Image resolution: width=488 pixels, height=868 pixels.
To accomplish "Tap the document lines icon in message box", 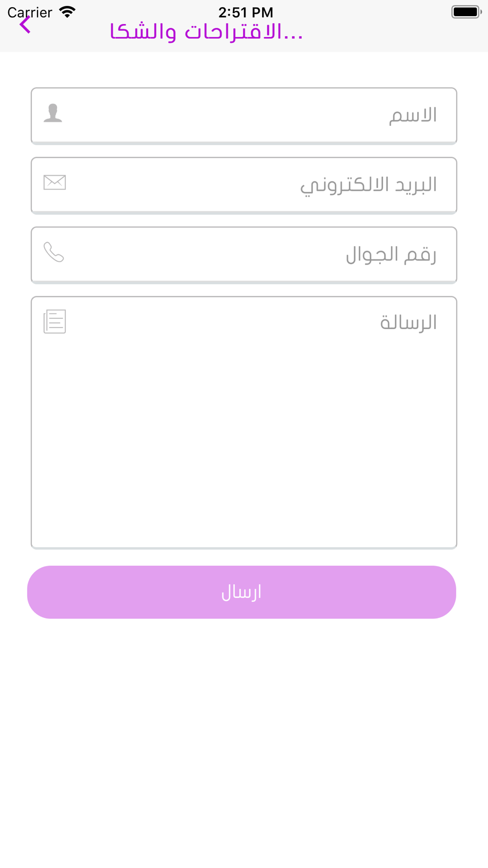I will click(55, 322).
